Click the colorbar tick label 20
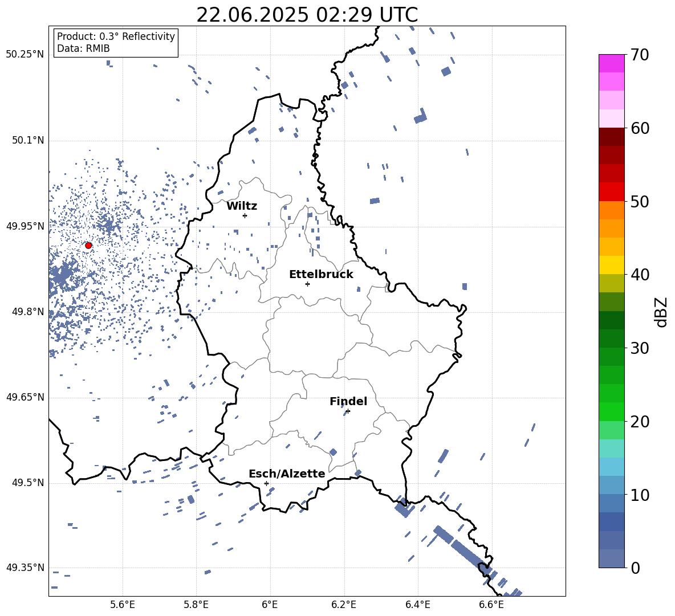The width and height of the screenshot is (675, 616). [x=640, y=422]
